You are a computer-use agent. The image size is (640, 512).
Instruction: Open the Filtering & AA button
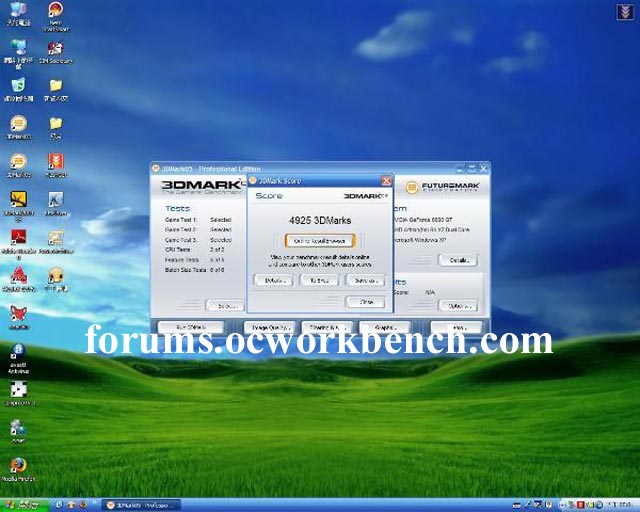[327, 327]
